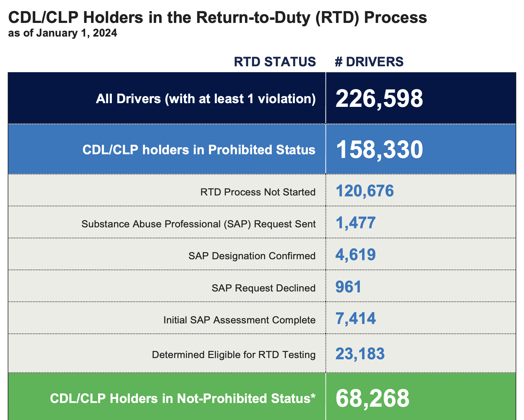The image size is (524, 420).
Task: Click the 158,330 prohibited drivers number
Action: click(x=379, y=150)
